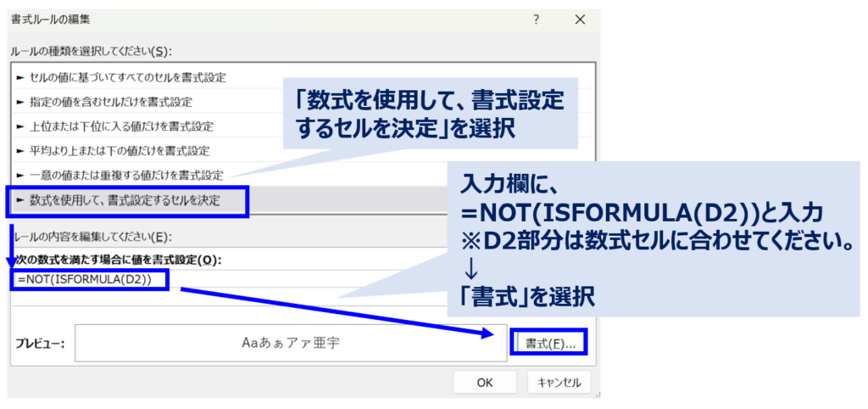This screenshot has width=868, height=409.
Task: Close the 書式ルールの編集 dialog
Action: [x=580, y=20]
